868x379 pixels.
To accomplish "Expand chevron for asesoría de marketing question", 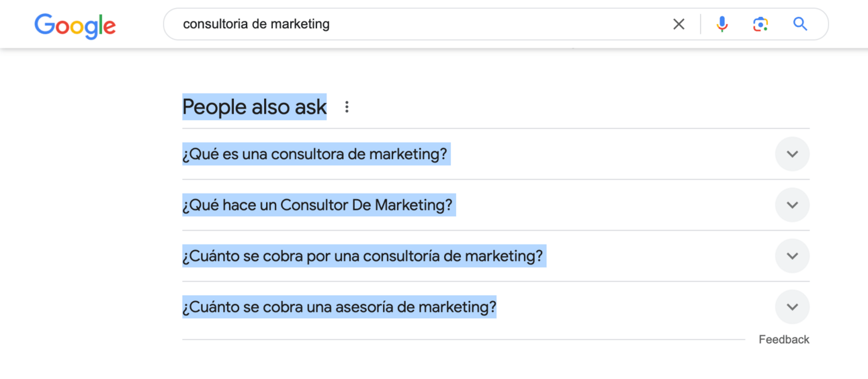I will pyautogui.click(x=792, y=307).
